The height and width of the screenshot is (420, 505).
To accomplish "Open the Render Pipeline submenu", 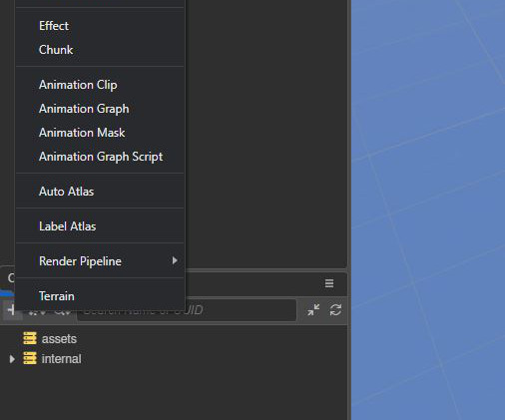I will 100,261.
